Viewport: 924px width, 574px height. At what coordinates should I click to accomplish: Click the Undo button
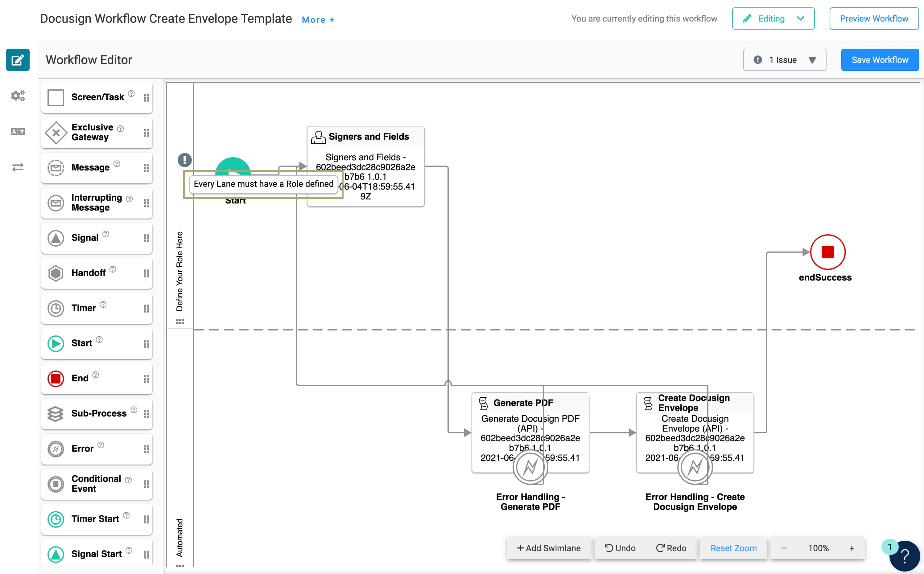(620, 548)
